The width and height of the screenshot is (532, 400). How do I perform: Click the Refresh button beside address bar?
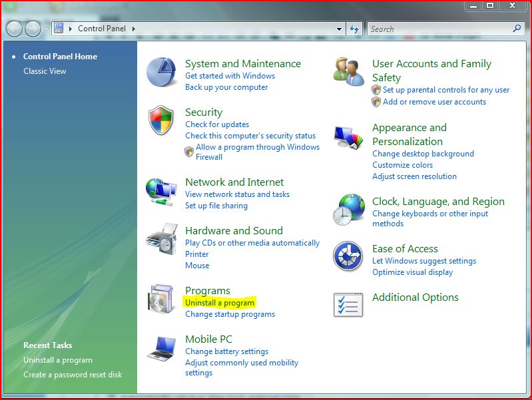click(x=354, y=29)
